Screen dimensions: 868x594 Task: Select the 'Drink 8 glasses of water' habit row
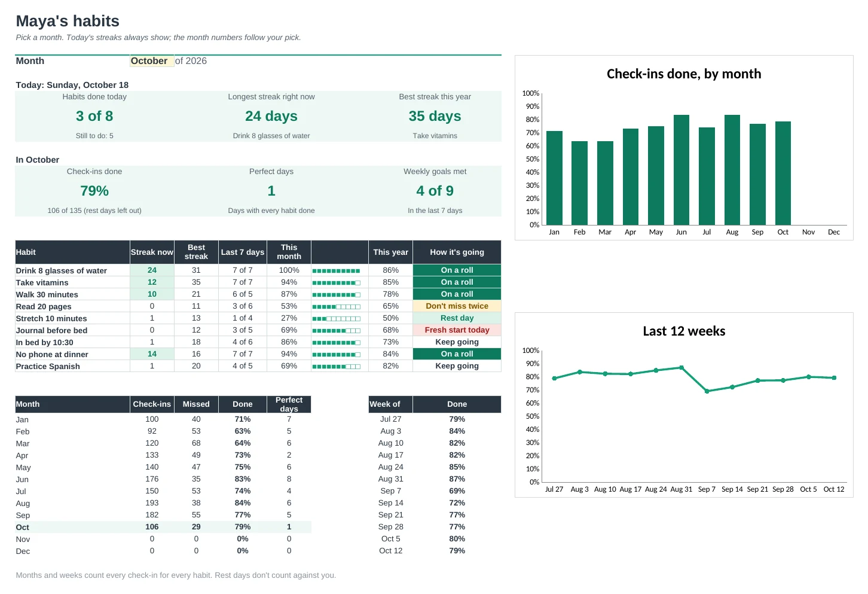click(x=258, y=270)
